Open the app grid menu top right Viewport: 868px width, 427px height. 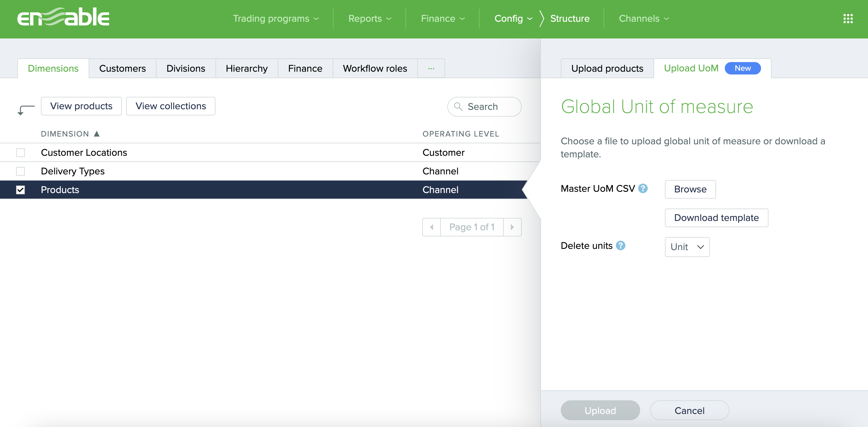click(x=848, y=19)
